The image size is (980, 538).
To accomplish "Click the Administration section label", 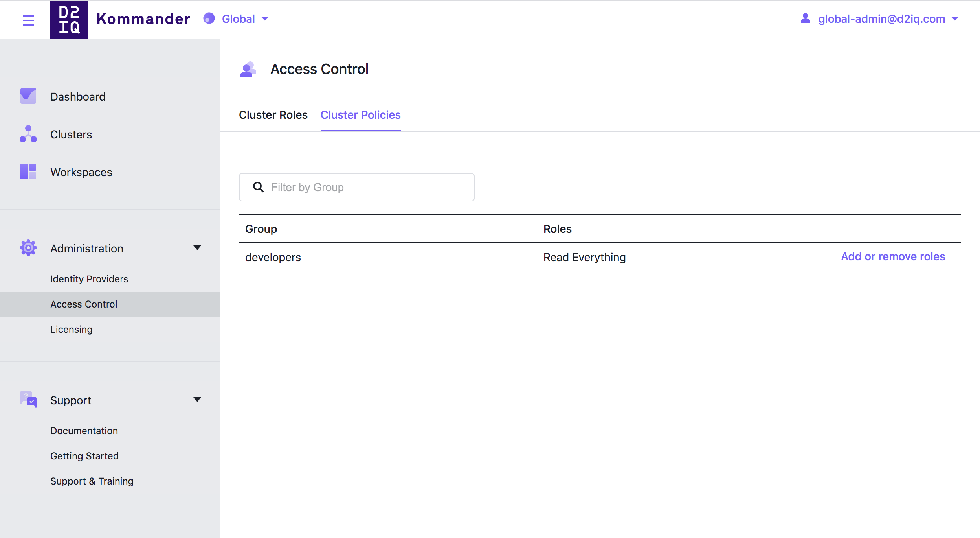I will (x=87, y=249).
